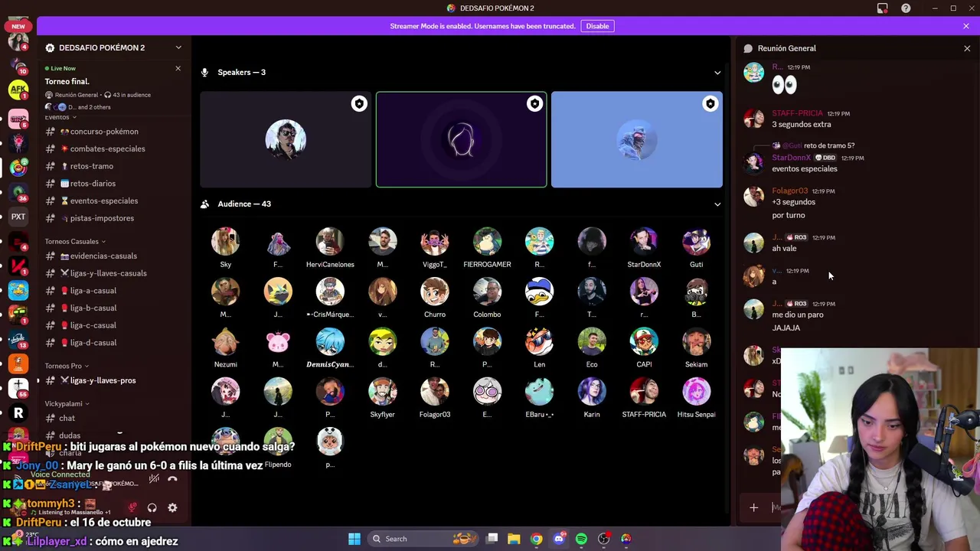Close the Live Now stage card
This screenshot has width=980, height=551.
(178, 68)
